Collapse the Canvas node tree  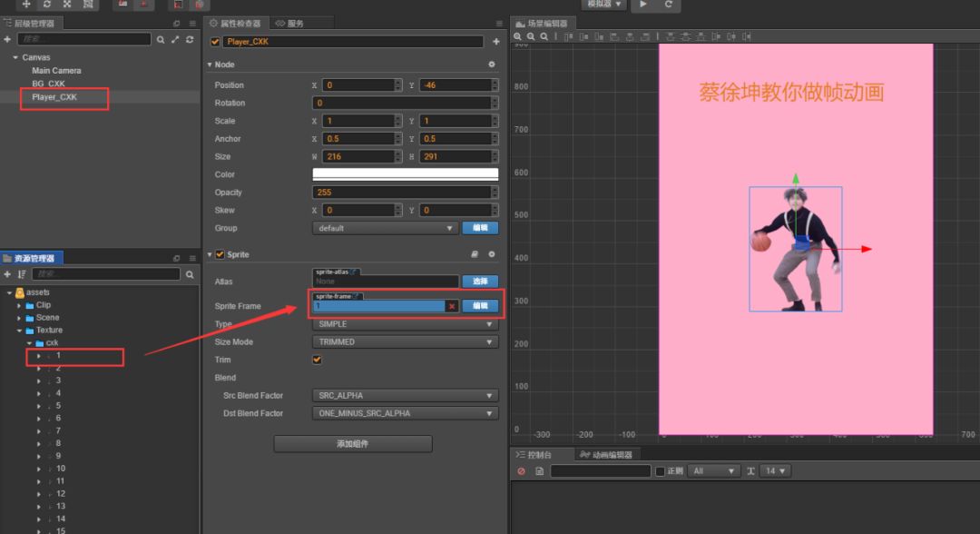click(15, 57)
